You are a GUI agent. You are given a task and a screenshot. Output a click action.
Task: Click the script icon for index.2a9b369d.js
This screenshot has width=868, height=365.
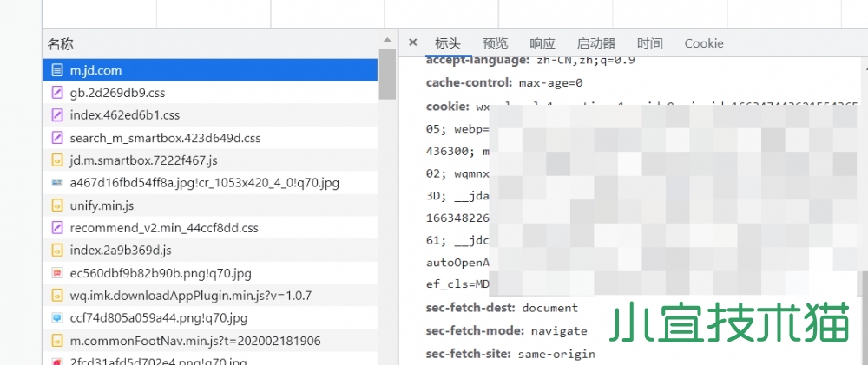(56, 251)
